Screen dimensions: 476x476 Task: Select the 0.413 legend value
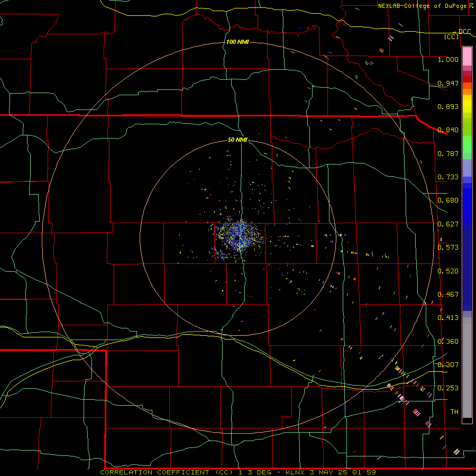[x=448, y=318]
